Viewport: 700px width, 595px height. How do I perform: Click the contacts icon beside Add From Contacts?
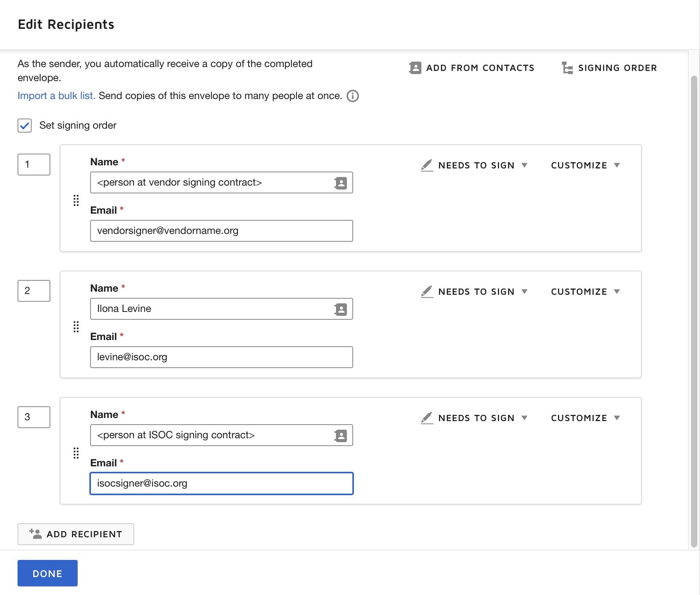coord(415,68)
